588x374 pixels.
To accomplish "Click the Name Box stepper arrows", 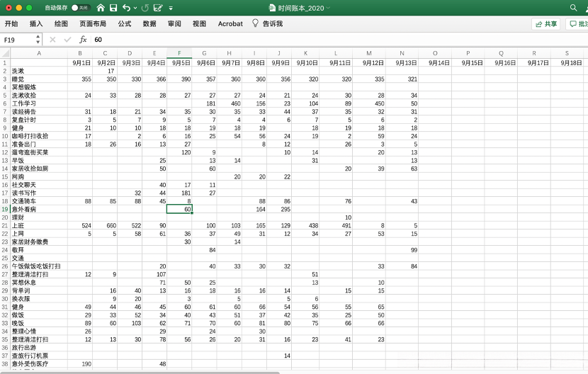I will [38, 40].
